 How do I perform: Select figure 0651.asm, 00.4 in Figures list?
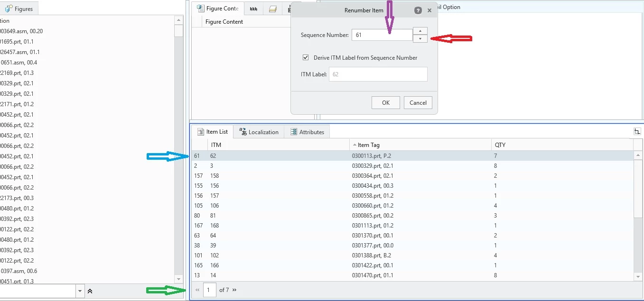87,63
